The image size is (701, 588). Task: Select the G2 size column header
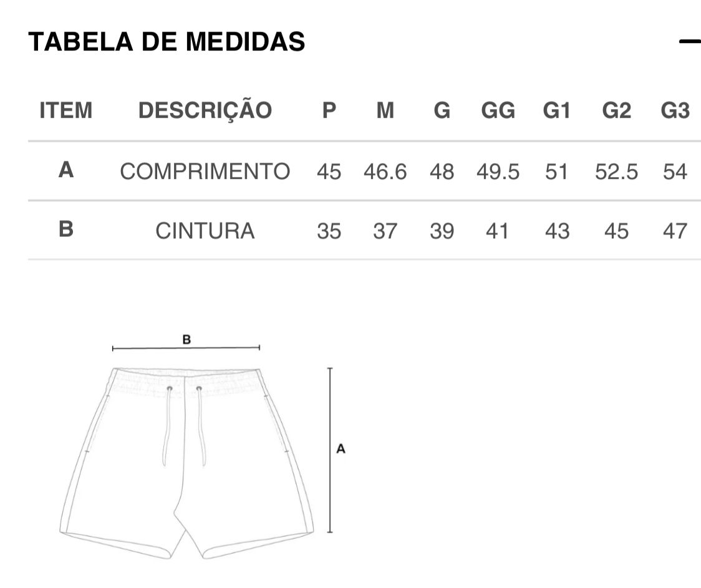(617, 110)
